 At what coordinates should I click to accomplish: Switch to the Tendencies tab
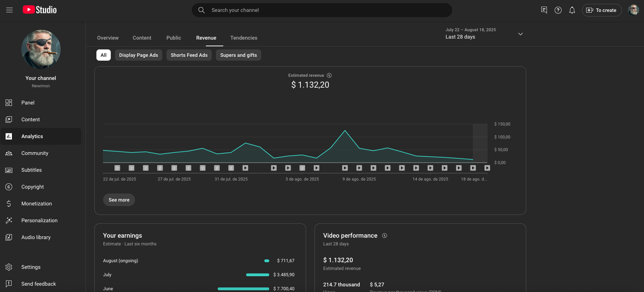click(x=244, y=38)
